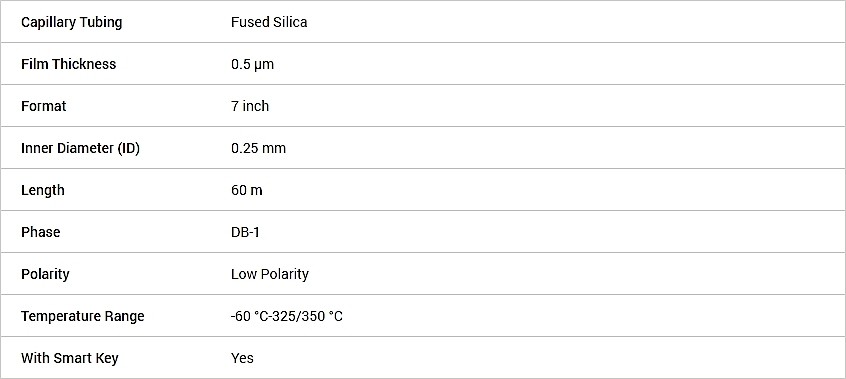Click the Length row label
This screenshot has width=846, height=379.
[x=43, y=191]
